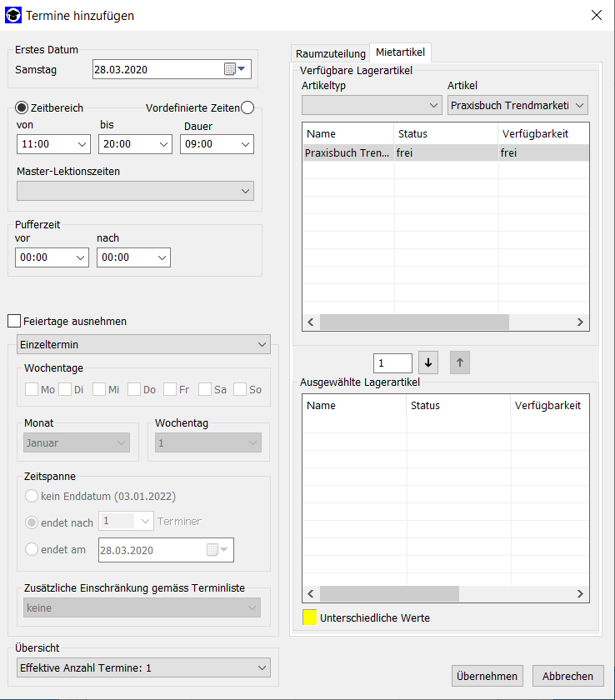Click the down arrow to add article
Screen dimensions: 615x700
tap(428, 362)
